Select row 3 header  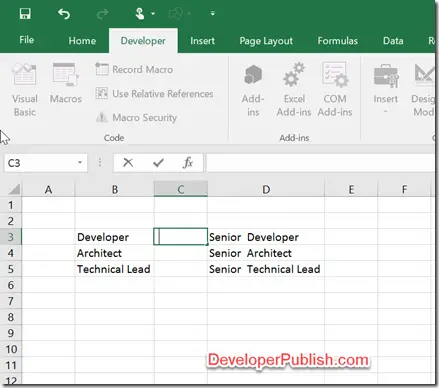tap(11, 237)
